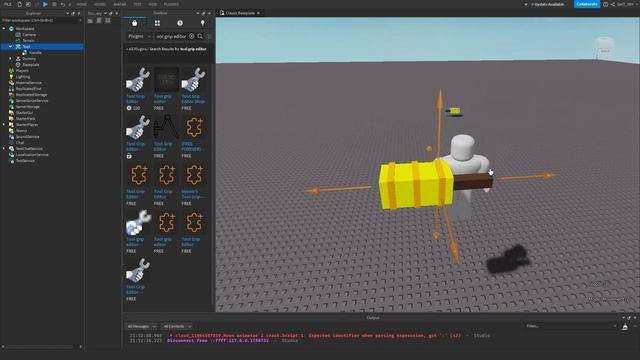Click the Update Available notice
Image resolution: width=640 pixels, height=360 pixels.
547,4
